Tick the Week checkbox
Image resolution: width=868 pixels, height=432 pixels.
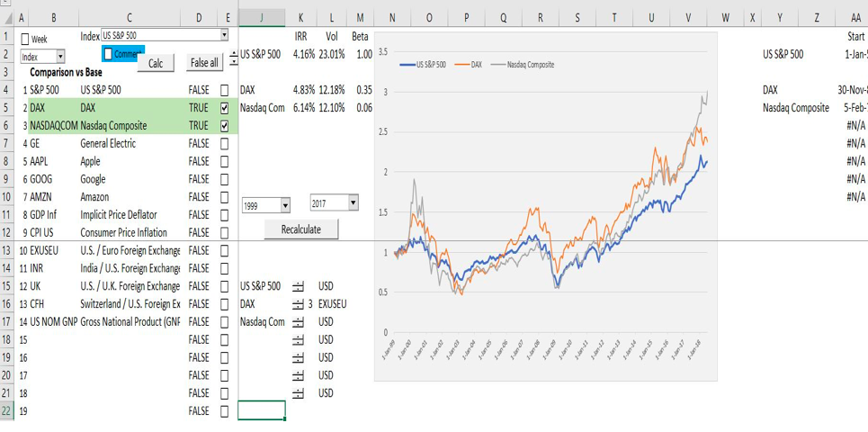(25, 39)
